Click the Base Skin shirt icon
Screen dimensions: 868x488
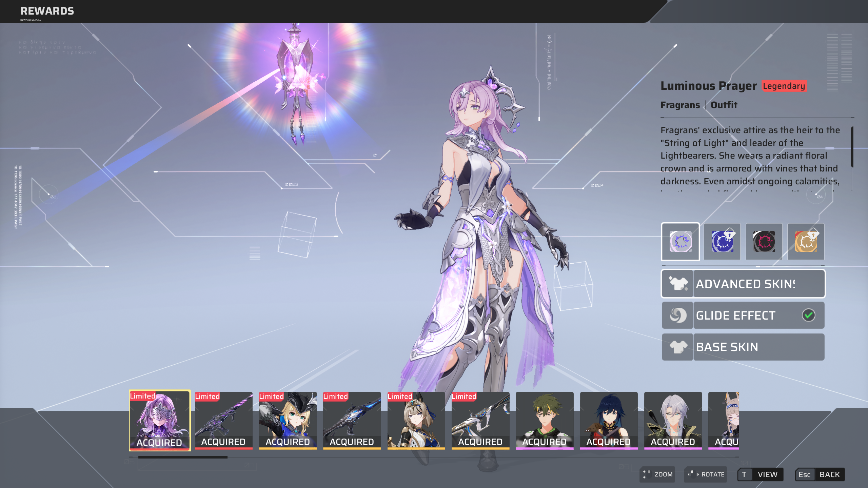(678, 347)
